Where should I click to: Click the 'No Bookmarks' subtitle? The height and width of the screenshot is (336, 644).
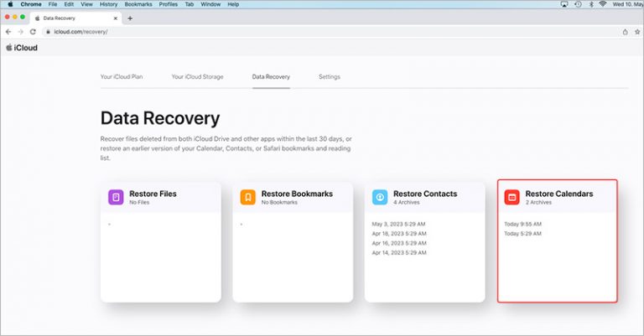[279, 202]
